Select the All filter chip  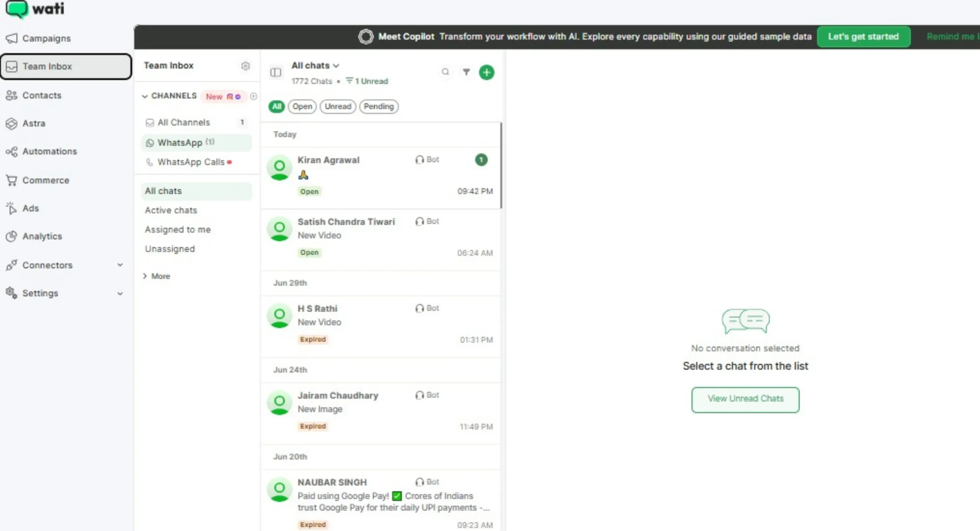(x=276, y=106)
